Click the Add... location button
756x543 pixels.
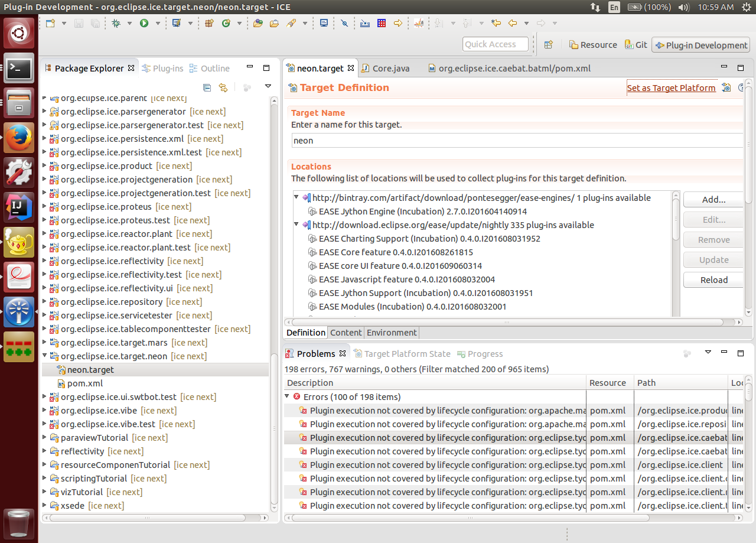(713, 200)
